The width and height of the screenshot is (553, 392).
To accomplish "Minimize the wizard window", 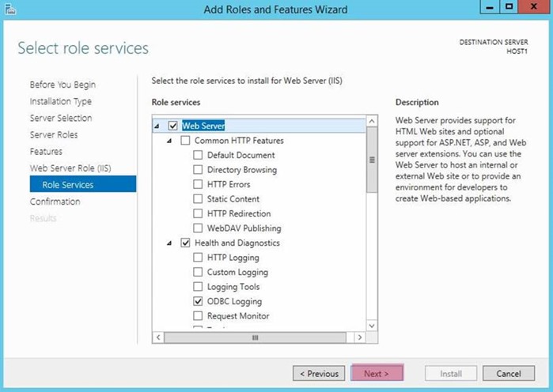I will click(490, 7).
